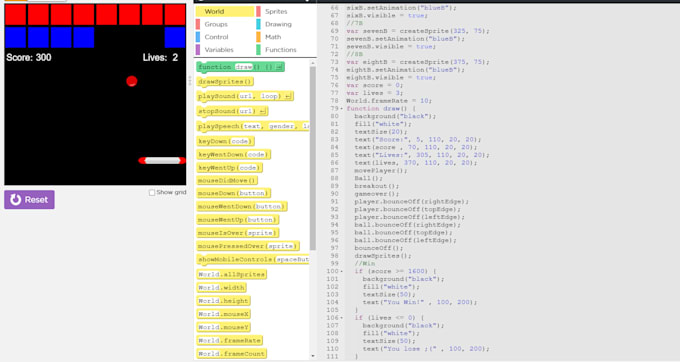This screenshot has width=680, height=362.
Task: Click the purple Reset button
Action: [x=29, y=199]
